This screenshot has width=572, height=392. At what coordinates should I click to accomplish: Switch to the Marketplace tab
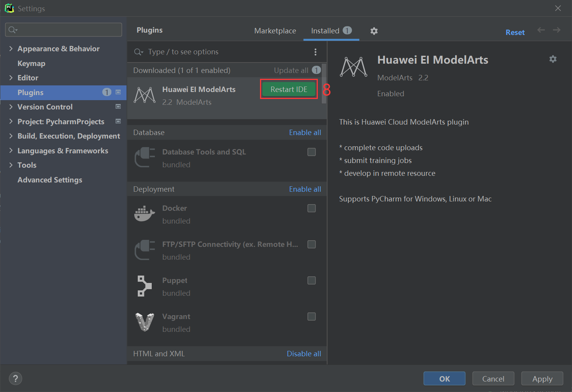coord(275,31)
